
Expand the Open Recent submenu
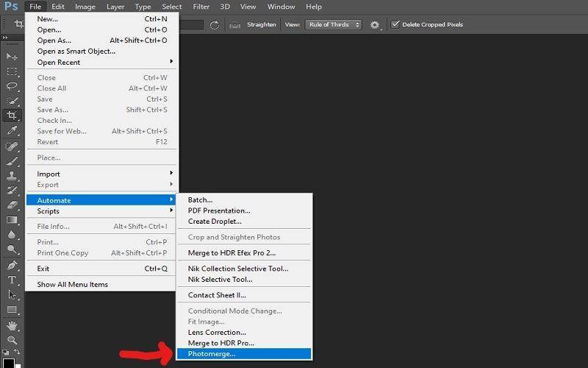tap(101, 63)
